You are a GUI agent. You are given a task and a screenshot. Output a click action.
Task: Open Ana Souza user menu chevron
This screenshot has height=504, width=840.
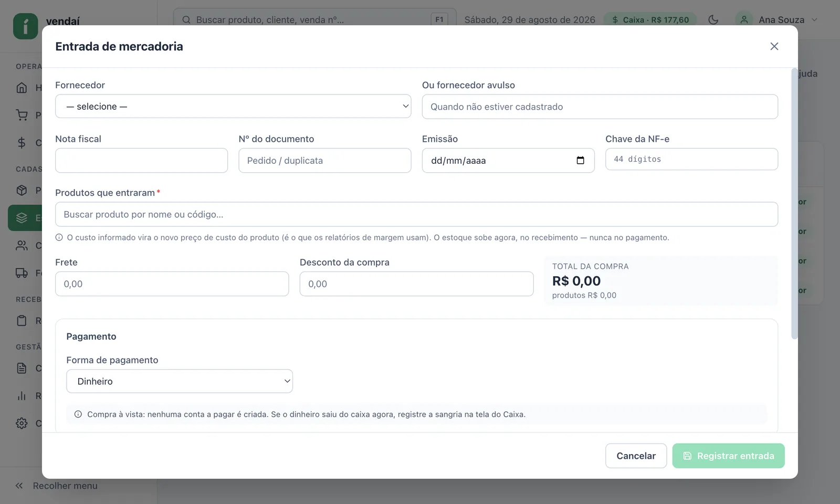click(x=814, y=19)
